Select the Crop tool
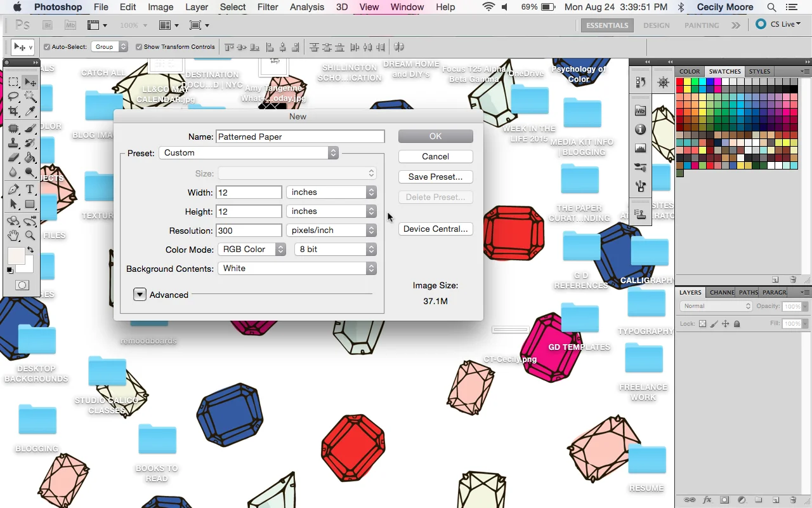 (13, 112)
